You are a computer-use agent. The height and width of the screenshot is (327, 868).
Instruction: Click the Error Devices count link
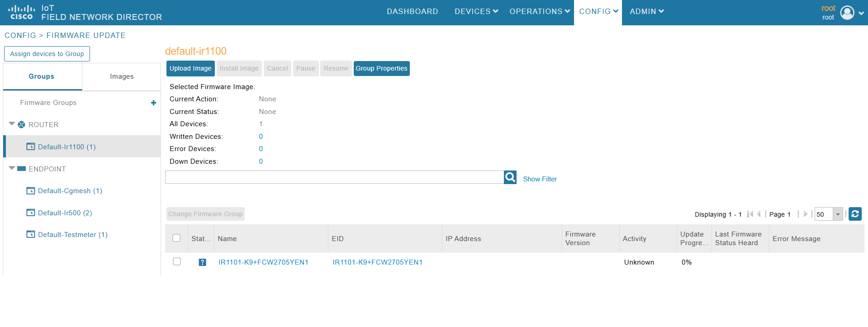(261, 149)
